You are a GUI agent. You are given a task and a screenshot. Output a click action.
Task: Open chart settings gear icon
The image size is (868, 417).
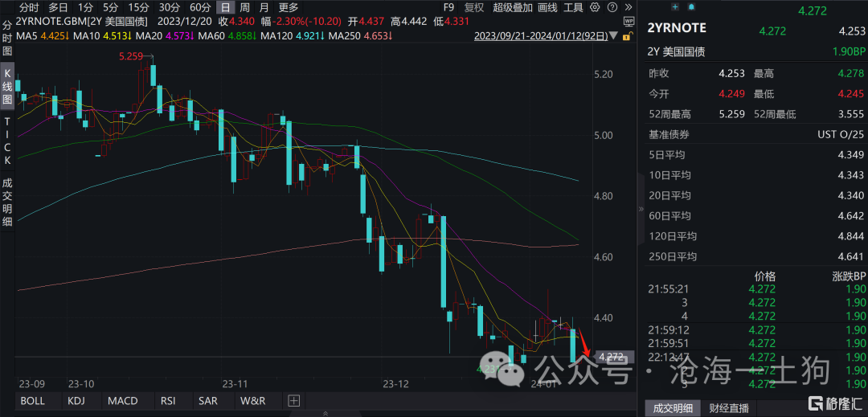point(595,7)
